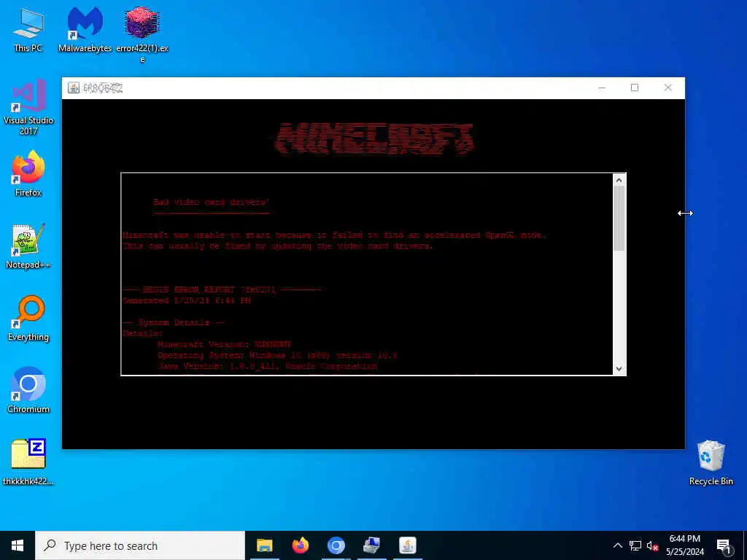Open network status tray icon
Screen dimensions: 747x560
[x=635, y=545]
